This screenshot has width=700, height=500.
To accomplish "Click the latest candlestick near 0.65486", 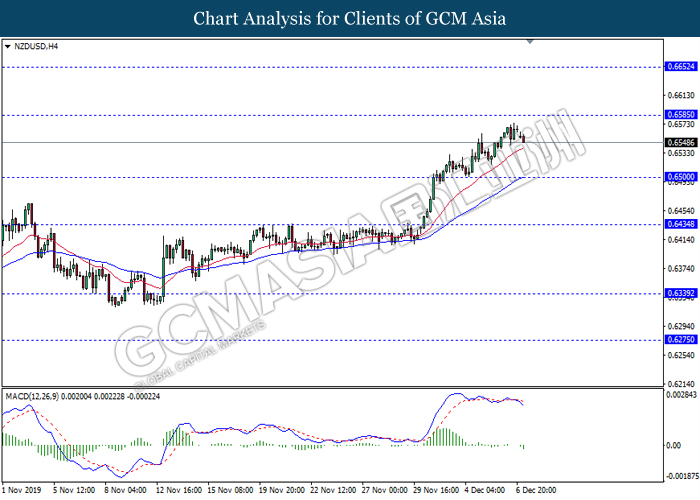I will click(x=524, y=139).
